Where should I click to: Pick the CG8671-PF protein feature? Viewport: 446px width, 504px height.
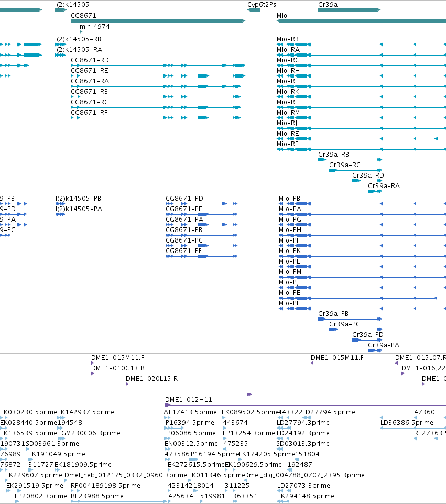201,256
